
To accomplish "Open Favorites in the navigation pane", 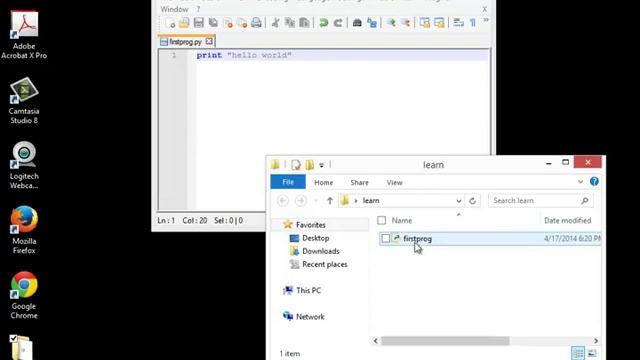I will (311, 224).
